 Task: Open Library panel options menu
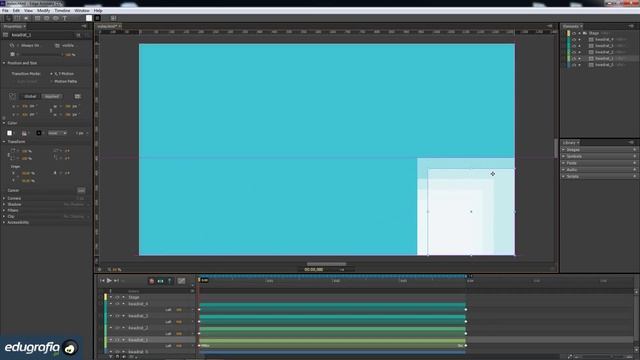[x=631, y=142]
